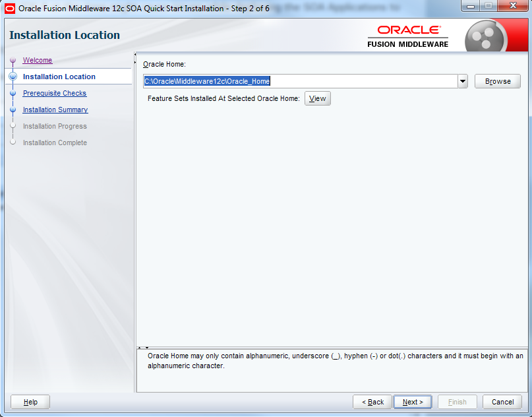Image resolution: width=532 pixels, height=417 pixels.
Task: Minimize the installer window
Action: click(471, 6)
